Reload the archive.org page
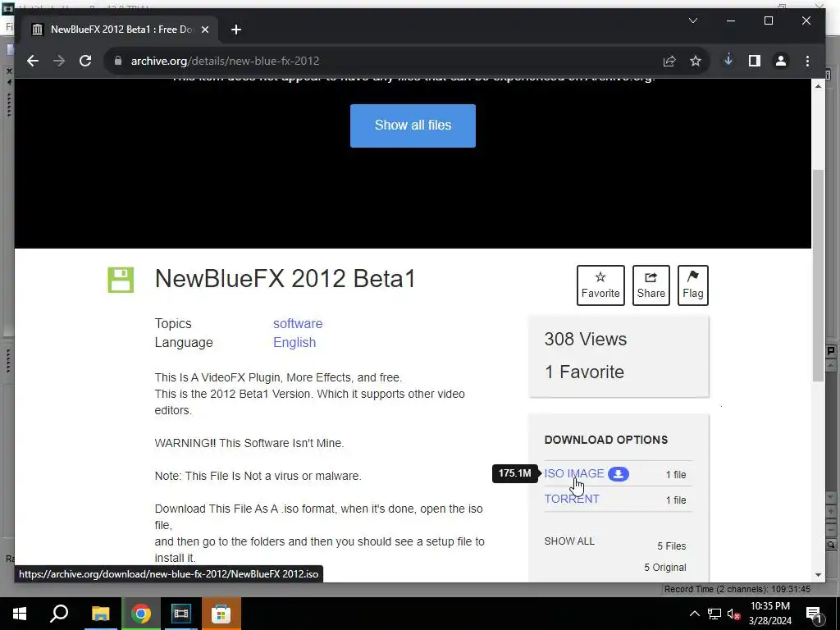The height and width of the screenshot is (630, 840). click(x=85, y=61)
